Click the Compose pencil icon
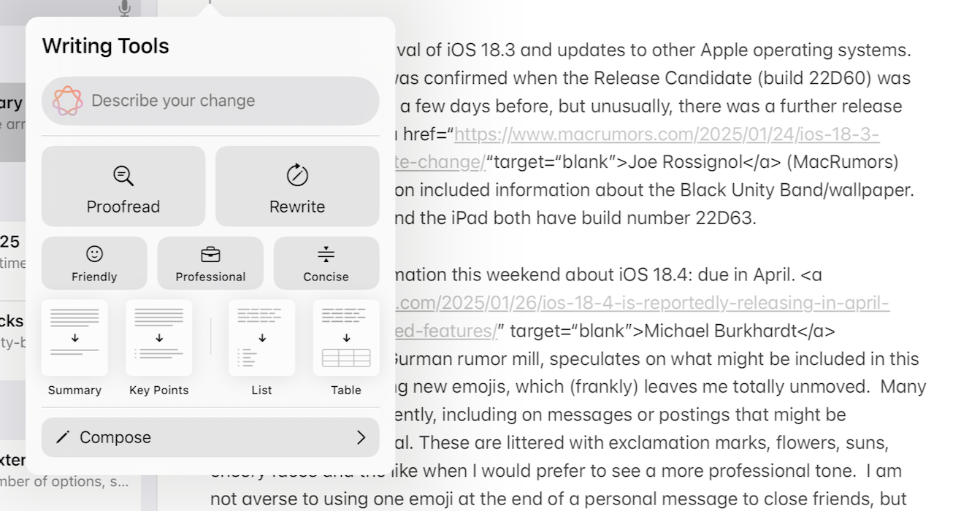The height and width of the screenshot is (511, 980). 63,437
